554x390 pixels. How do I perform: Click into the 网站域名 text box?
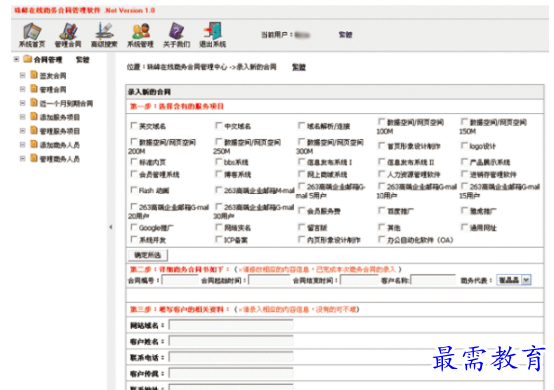[231, 325]
